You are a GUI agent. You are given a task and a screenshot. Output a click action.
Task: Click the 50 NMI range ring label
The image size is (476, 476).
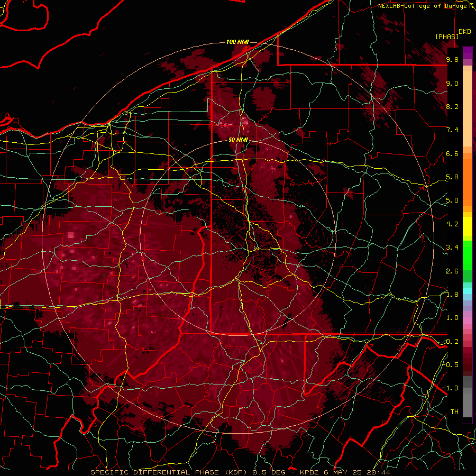(x=238, y=140)
